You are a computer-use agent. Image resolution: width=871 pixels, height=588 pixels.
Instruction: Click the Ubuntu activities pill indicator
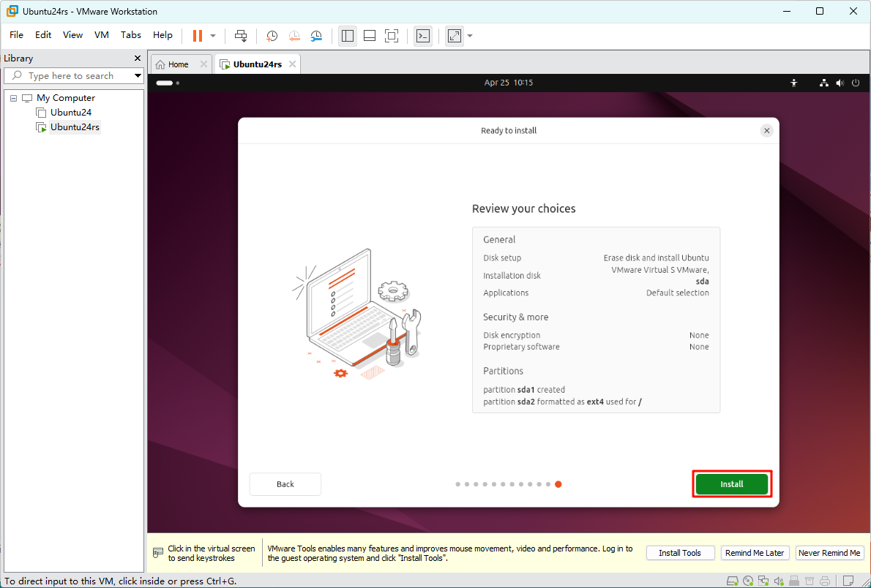pos(167,83)
